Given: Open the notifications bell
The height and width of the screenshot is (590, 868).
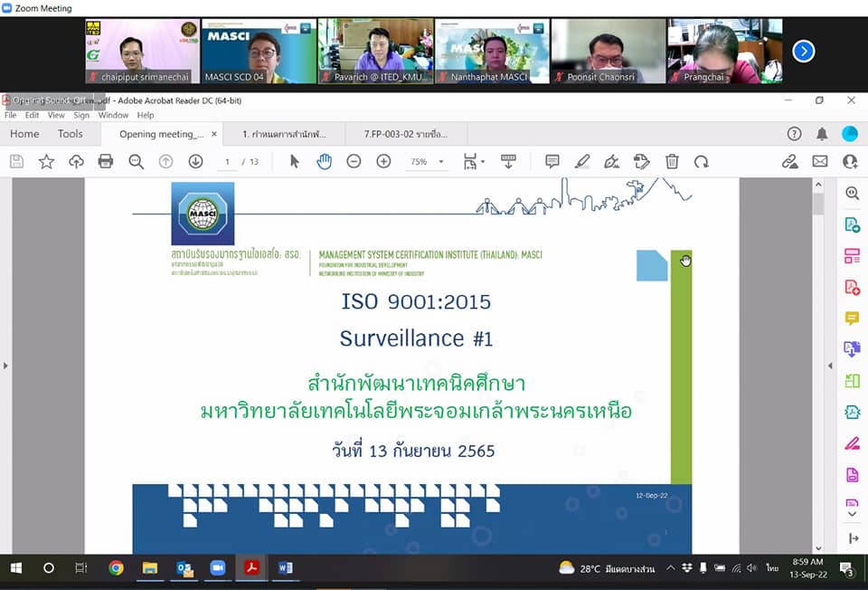Looking at the screenshot, I should pyautogui.click(x=822, y=134).
